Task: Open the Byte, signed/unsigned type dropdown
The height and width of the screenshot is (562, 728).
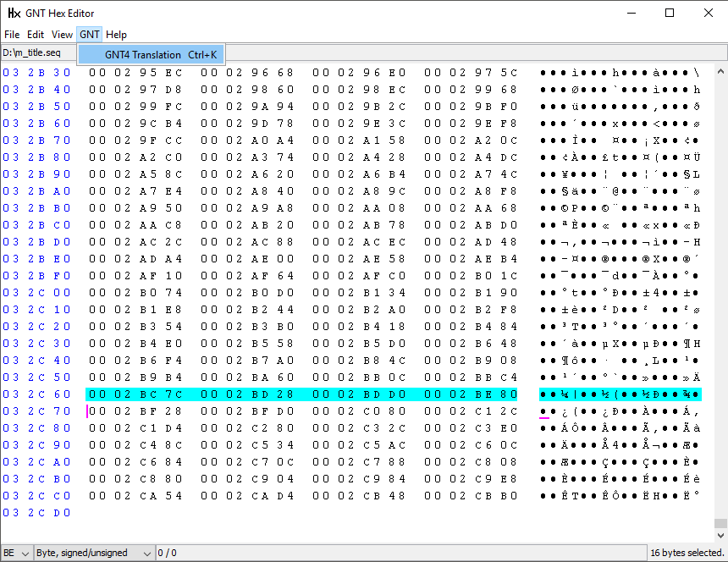Action: pos(93,553)
